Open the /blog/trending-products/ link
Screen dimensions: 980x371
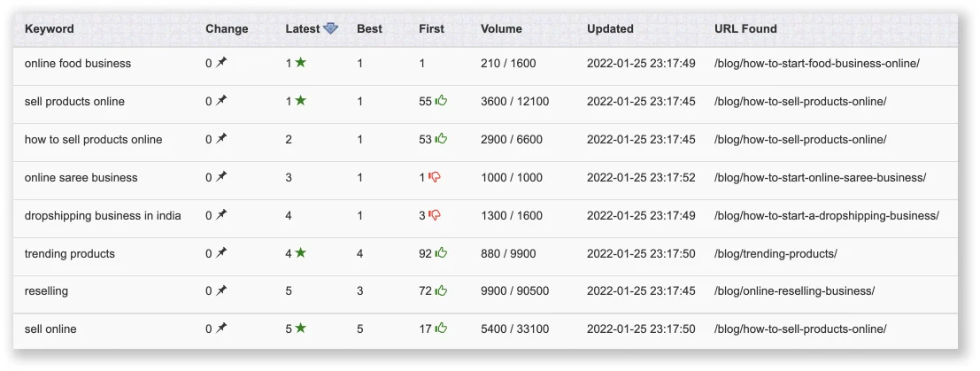(776, 253)
